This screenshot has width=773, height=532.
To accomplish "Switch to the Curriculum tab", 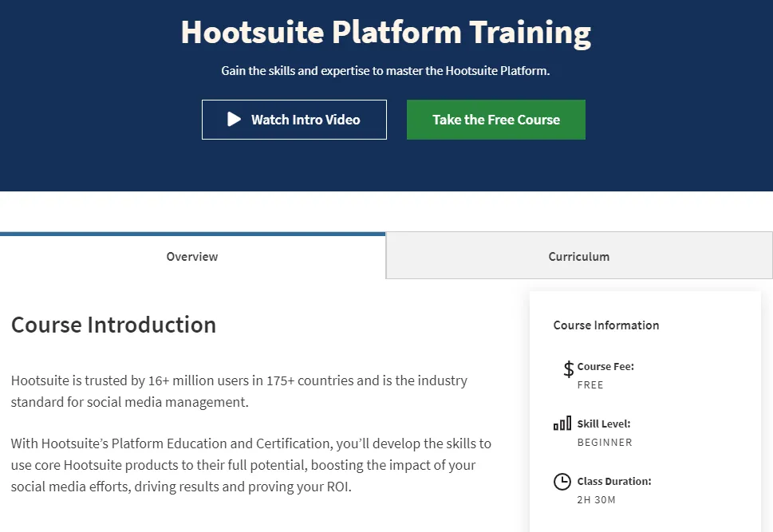I will (579, 256).
